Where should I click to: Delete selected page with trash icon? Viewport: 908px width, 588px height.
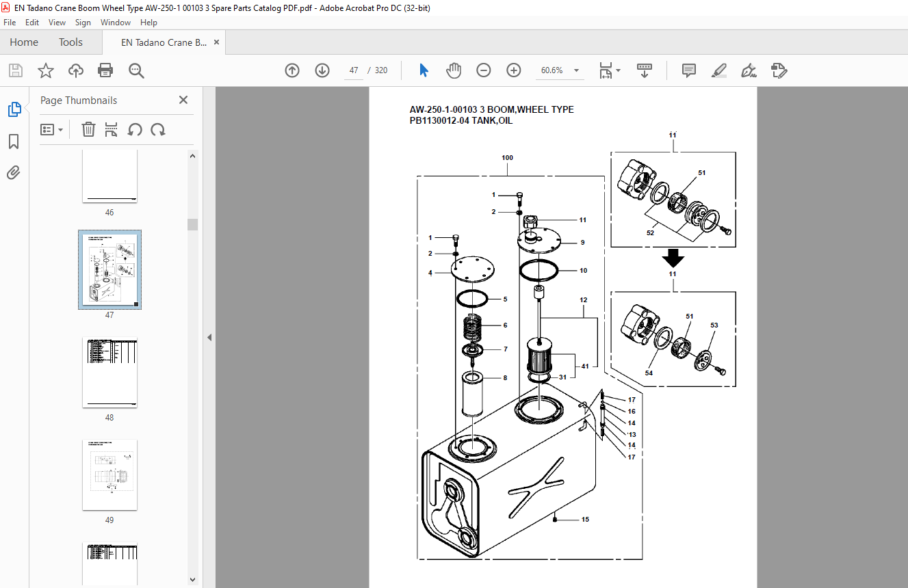(x=88, y=129)
